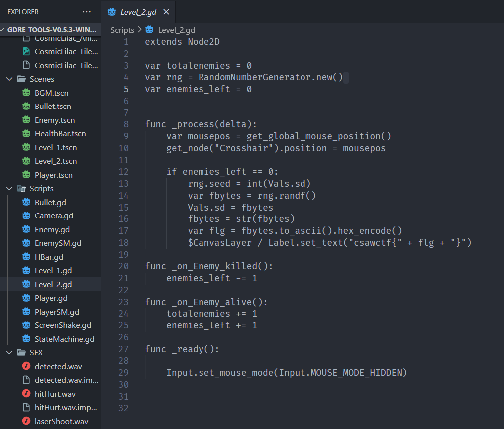Close the Level_2.gd editor tab
The height and width of the screenshot is (429, 504).
point(166,12)
